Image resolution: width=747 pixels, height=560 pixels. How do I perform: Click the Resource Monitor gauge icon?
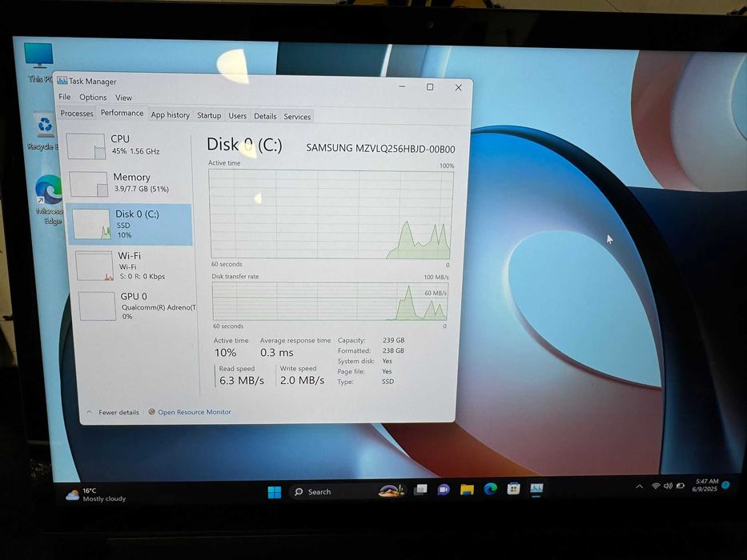(x=151, y=411)
